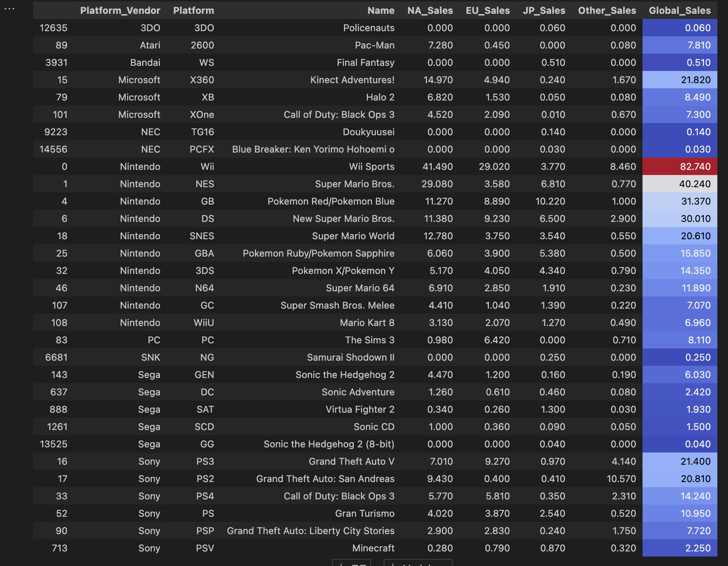Image resolution: width=728 pixels, height=566 pixels.
Task: Click the Atari vendor cell
Action: click(x=150, y=45)
